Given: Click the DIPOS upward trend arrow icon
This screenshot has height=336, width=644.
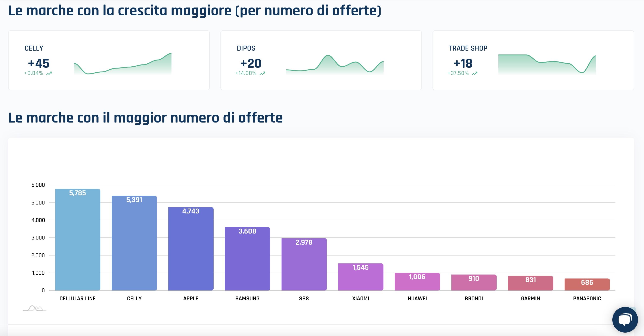Looking at the screenshot, I should [262, 73].
